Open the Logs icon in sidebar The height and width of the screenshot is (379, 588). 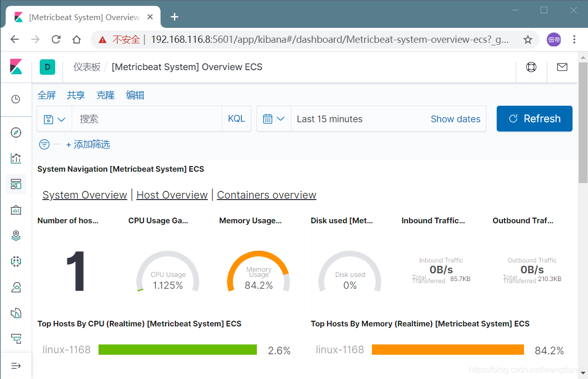click(16, 313)
